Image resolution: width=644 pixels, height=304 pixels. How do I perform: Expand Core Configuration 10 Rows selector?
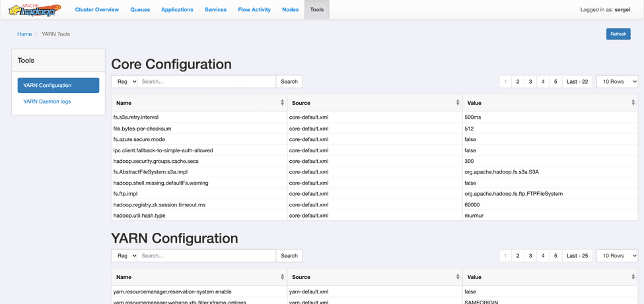tap(617, 82)
